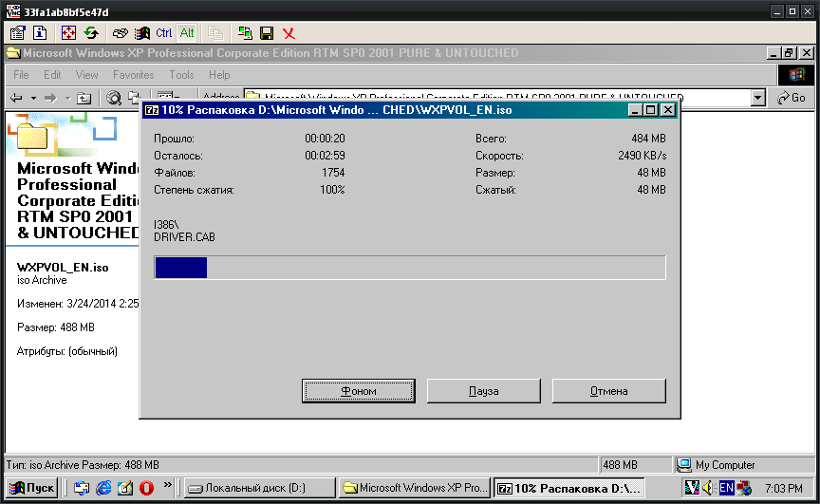Switch to Локальный диск (D:) taskbar button
The height and width of the screenshot is (504, 820).
[x=260, y=488]
